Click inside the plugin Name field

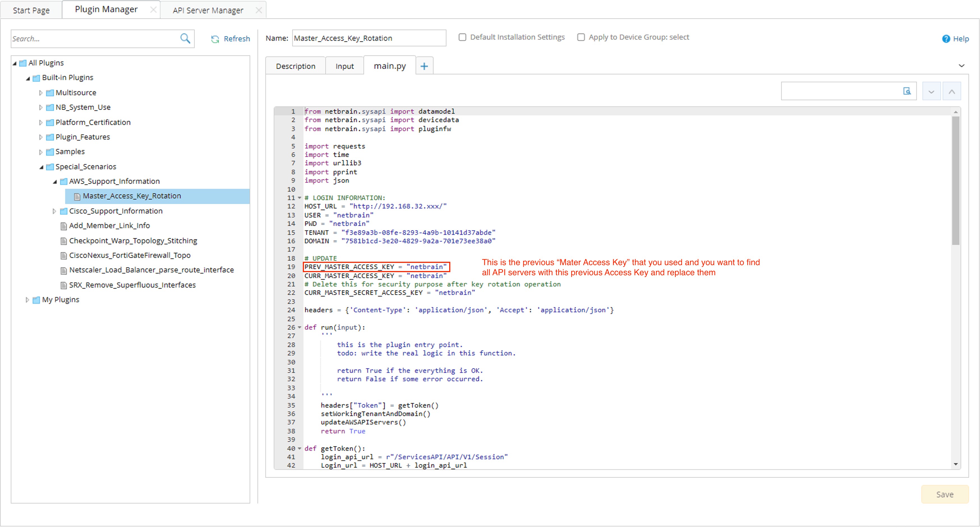368,38
